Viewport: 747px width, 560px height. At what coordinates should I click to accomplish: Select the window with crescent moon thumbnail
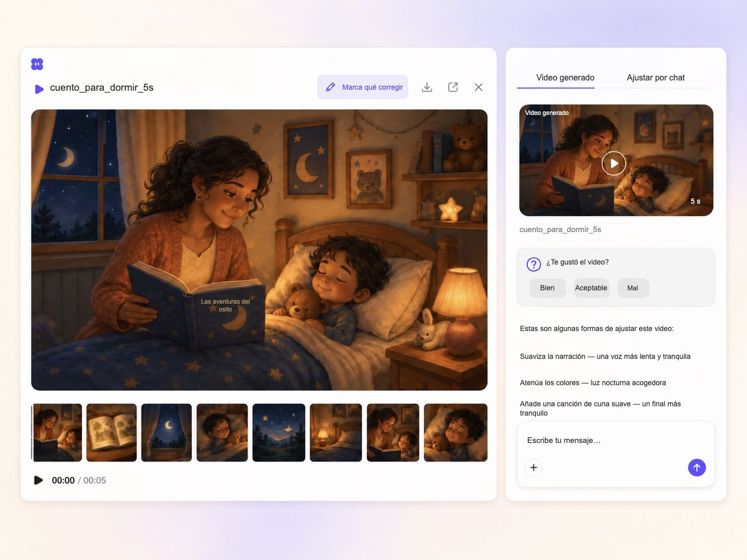pos(167,433)
